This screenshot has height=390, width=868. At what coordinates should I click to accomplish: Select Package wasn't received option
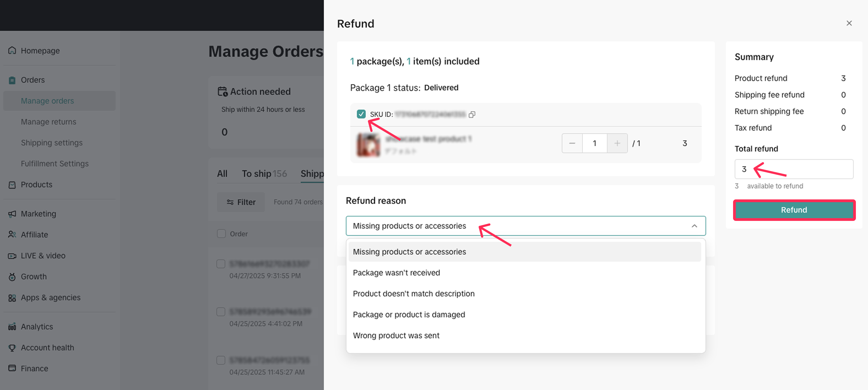396,273
